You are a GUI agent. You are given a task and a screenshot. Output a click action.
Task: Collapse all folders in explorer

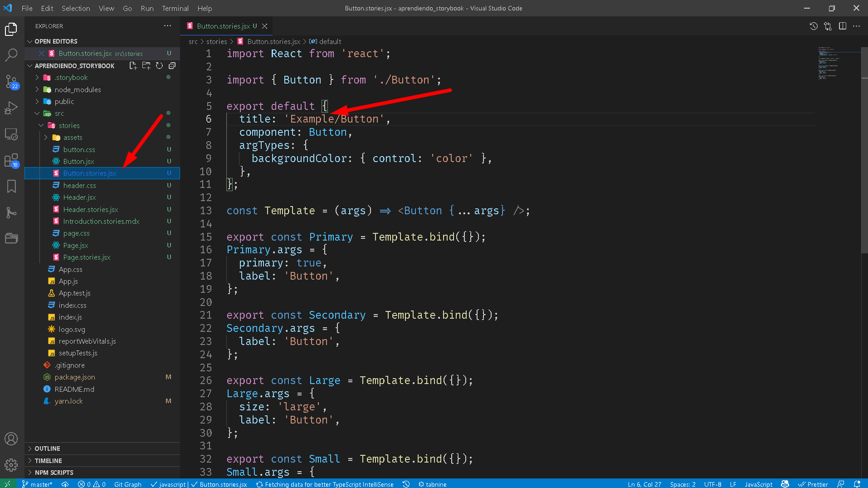tap(172, 66)
